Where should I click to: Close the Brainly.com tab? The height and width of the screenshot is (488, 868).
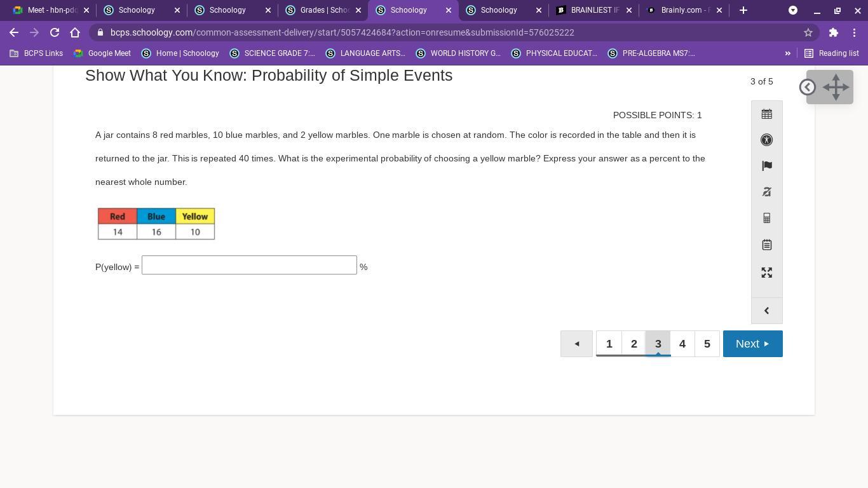coord(719,10)
